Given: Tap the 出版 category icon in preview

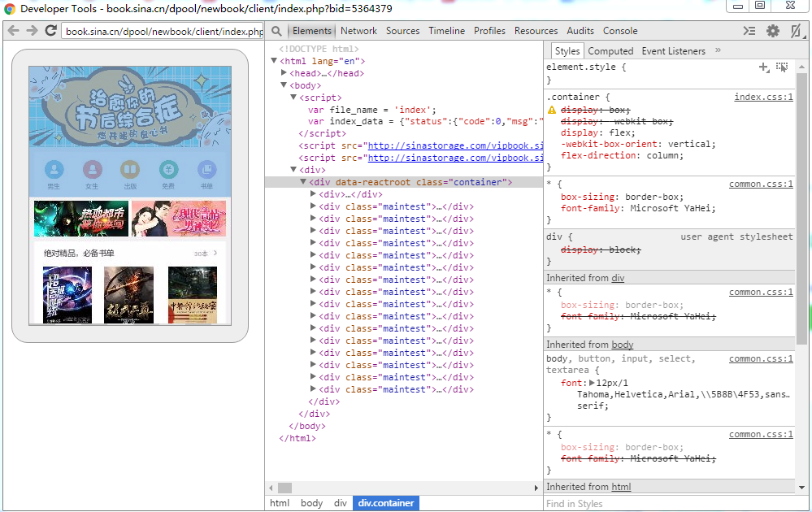Looking at the screenshot, I should (x=130, y=169).
